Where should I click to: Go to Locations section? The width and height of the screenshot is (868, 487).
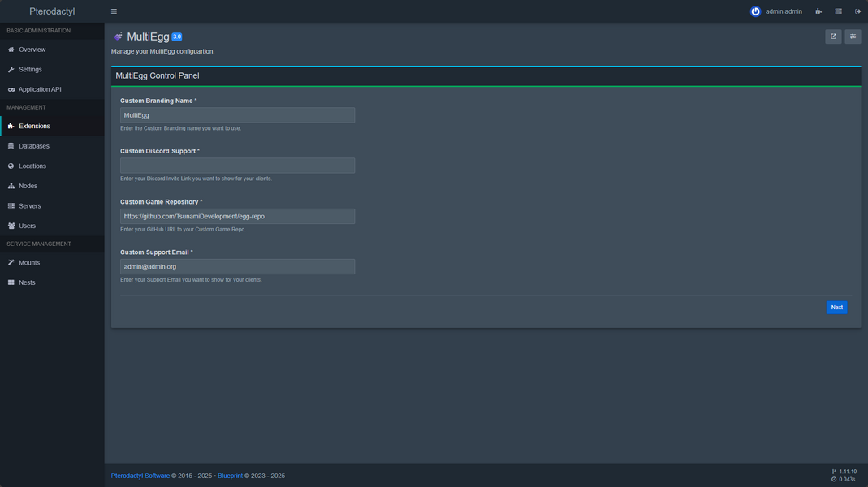52,166
